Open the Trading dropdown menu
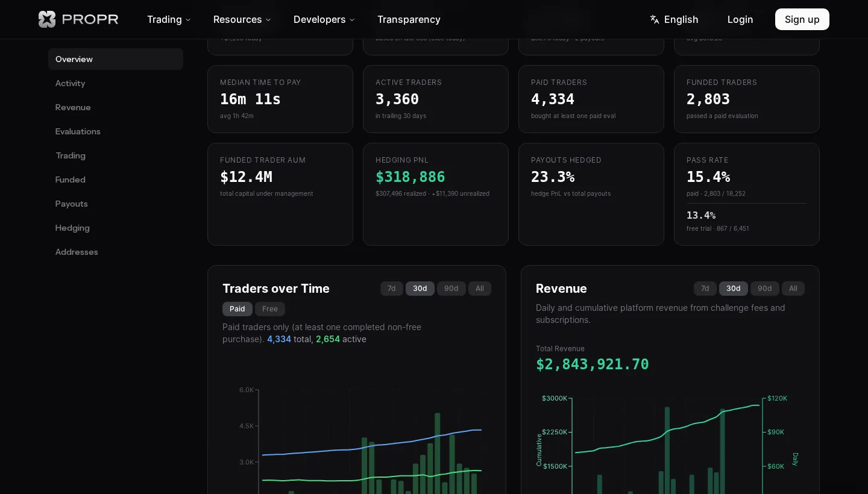Screen dimensions: 868x494 (x=169, y=19)
